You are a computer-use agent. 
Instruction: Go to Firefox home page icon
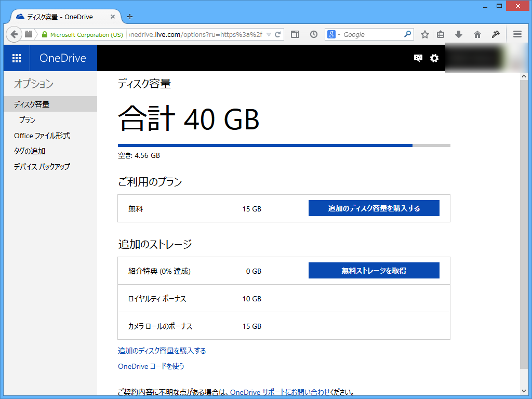coord(477,34)
